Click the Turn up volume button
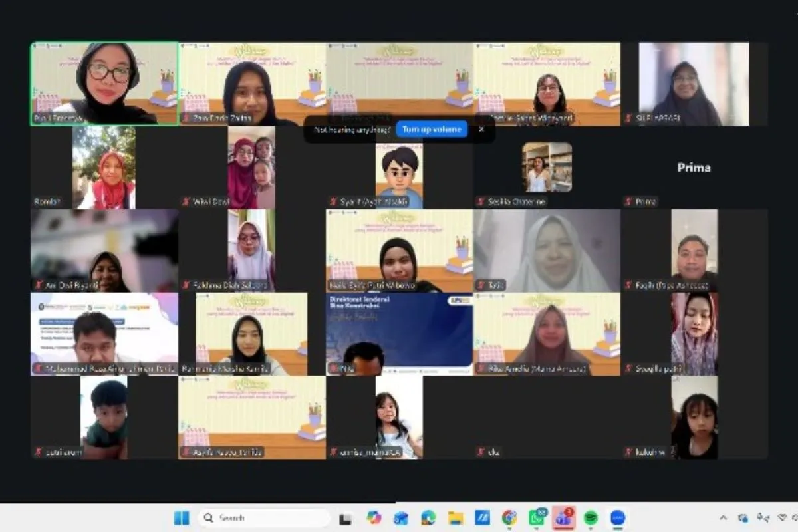The width and height of the screenshot is (798, 532). tap(432, 129)
